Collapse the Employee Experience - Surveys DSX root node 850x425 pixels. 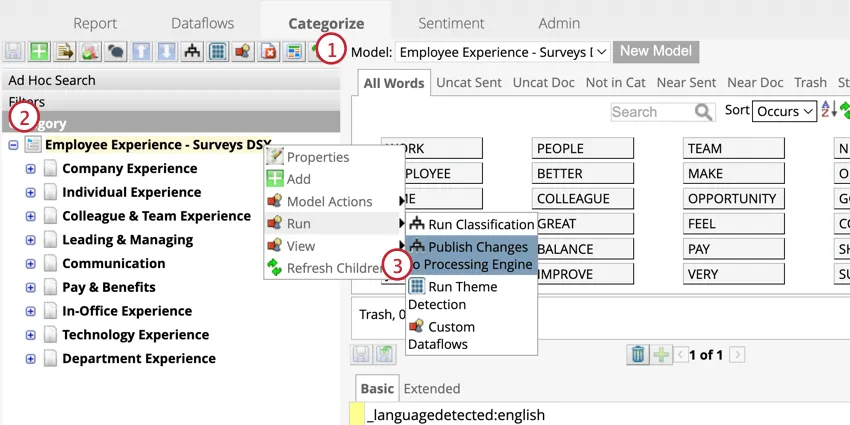tap(14, 145)
